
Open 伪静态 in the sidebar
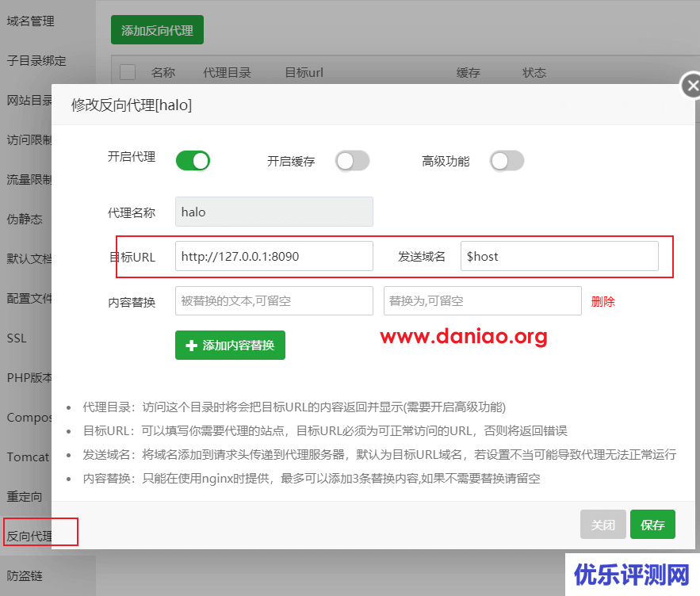point(25,220)
